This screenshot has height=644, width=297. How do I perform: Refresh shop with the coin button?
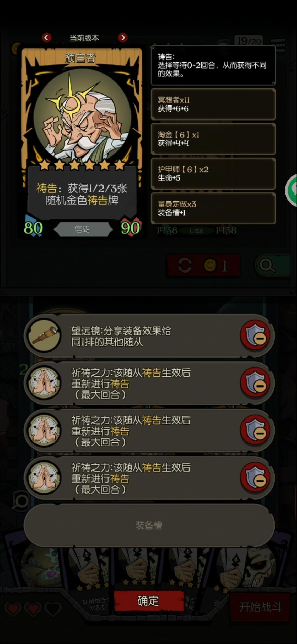pos(204,265)
